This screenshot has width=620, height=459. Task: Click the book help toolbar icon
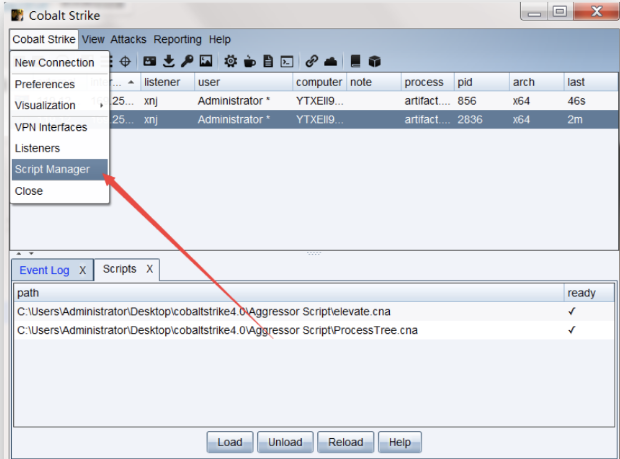[355, 61]
